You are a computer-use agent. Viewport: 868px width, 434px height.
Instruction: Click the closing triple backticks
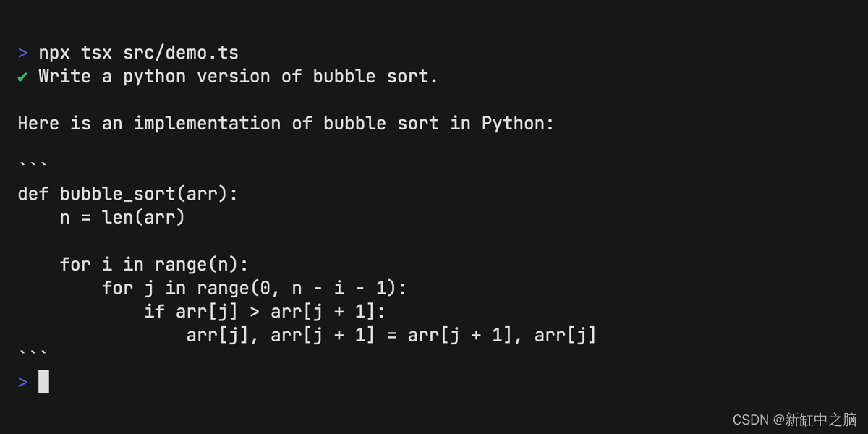[x=33, y=353]
